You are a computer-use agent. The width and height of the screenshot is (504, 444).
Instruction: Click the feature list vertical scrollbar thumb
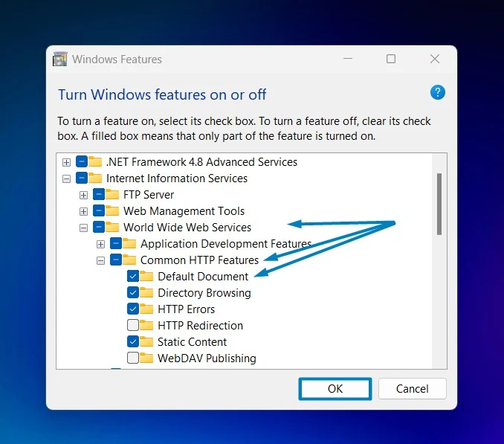pyautogui.click(x=439, y=205)
